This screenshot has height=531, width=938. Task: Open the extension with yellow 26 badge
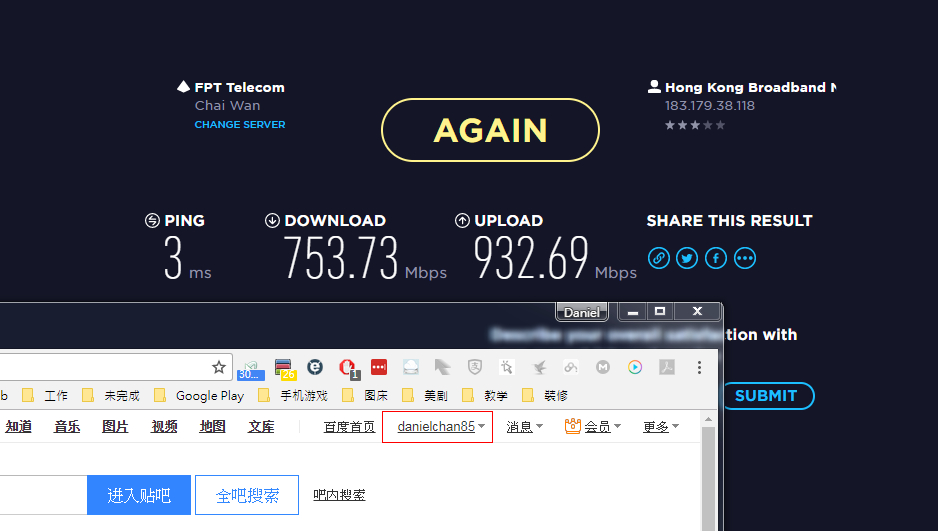click(285, 370)
